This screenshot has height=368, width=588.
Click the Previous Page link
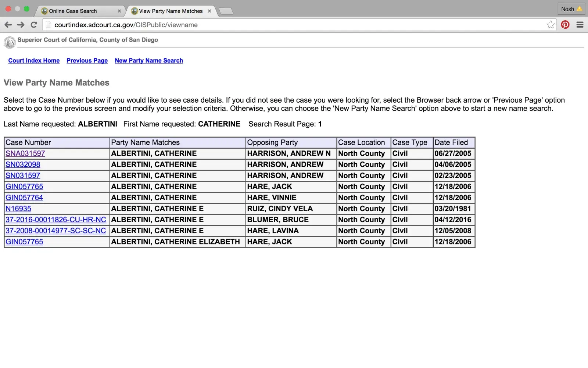coord(87,60)
